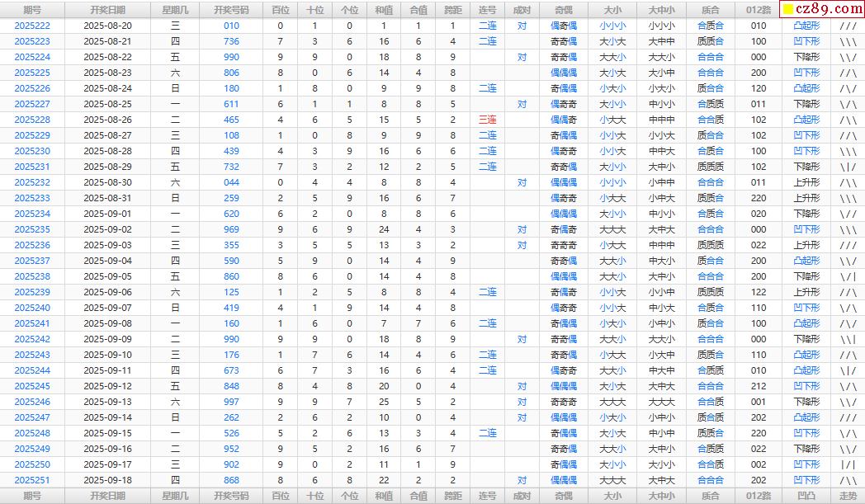Click the 对 entry in row 2025224

coord(522,58)
